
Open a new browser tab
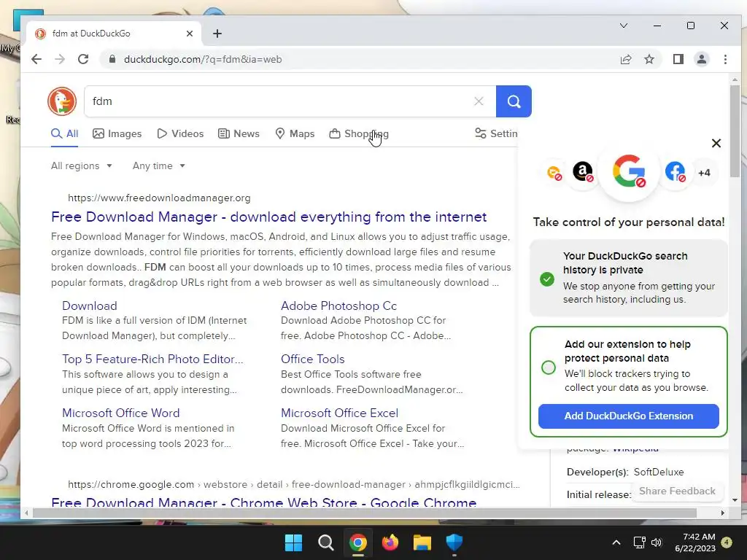point(217,34)
